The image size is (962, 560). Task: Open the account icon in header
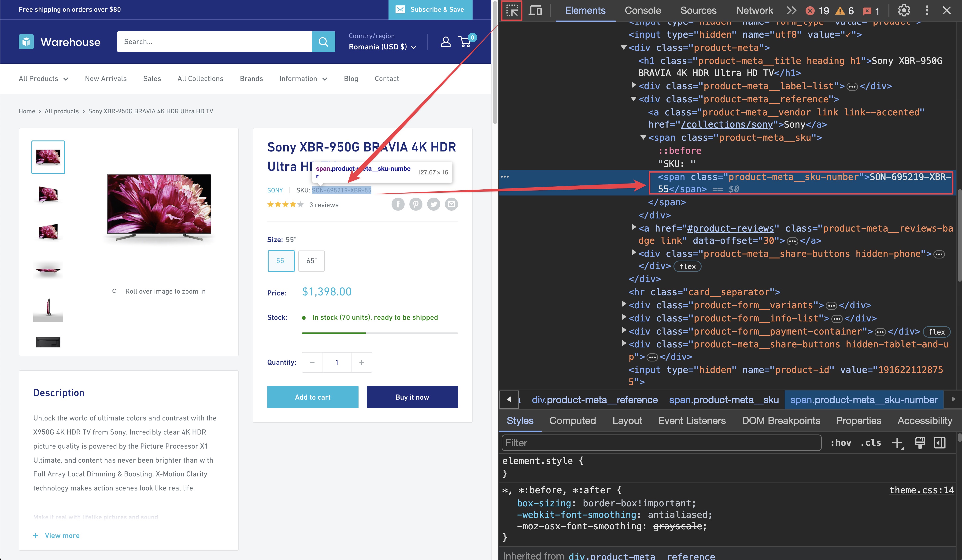coord(445,42)
